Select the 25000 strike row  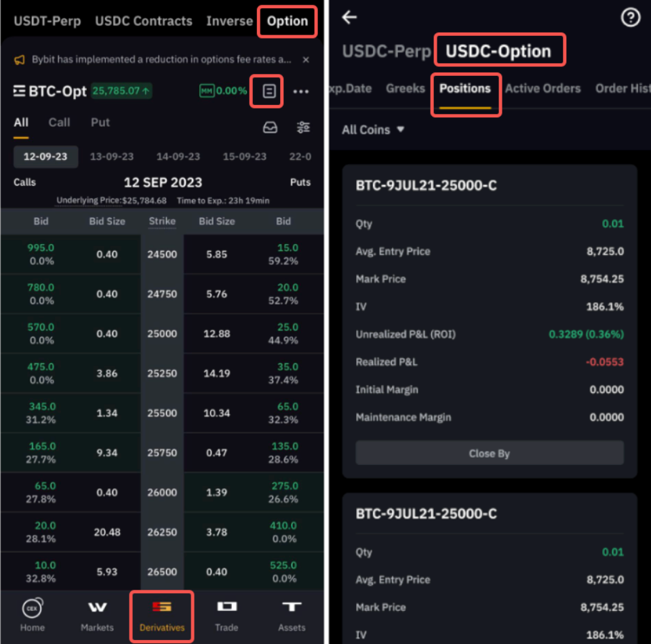pyautogui.click(x=162, y=334)
